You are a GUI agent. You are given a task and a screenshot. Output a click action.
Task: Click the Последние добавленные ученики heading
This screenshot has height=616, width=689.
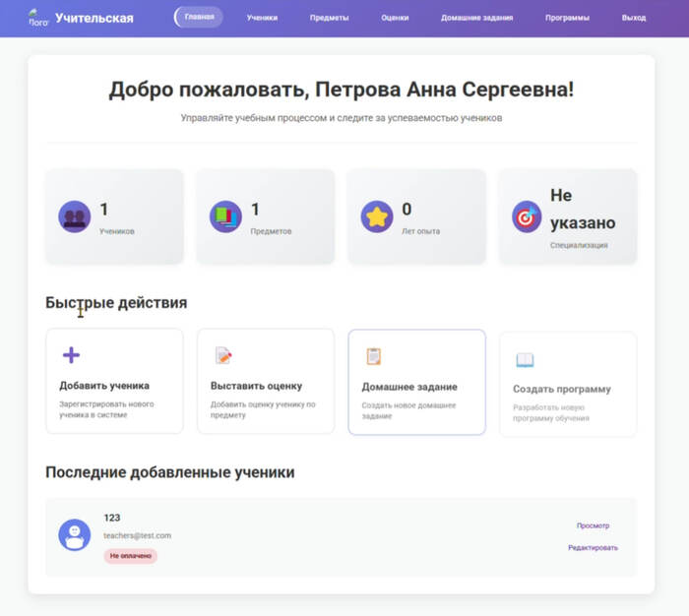[169, 472]
